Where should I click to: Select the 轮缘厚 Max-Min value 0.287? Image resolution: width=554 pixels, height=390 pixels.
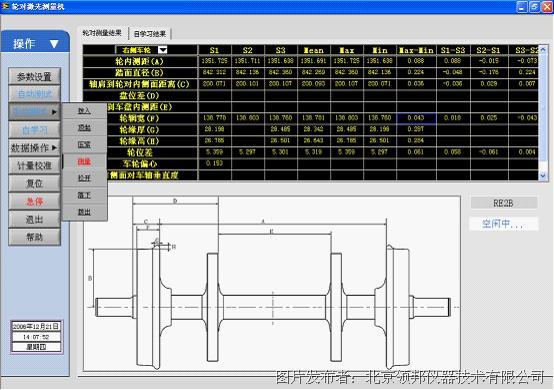(x=416, y=129)
